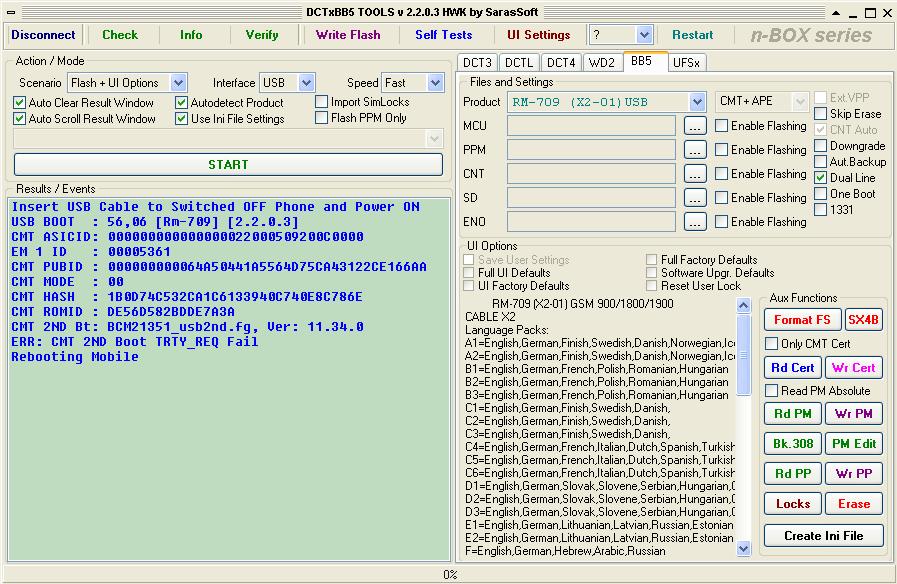The width and height of the screenshot is (897, 584).
Task: Open the Interface USB dropdown
Action: (307, 83)
